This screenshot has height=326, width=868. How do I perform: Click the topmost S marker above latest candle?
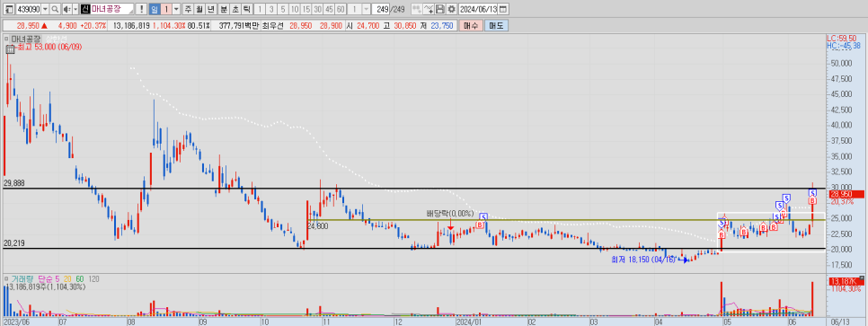click(812, 192)
